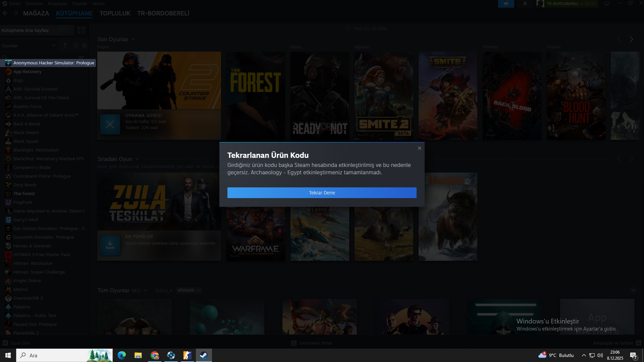Switch to collections grid view icon
This screenshot has height=362, width=644.
coord(81,30)
